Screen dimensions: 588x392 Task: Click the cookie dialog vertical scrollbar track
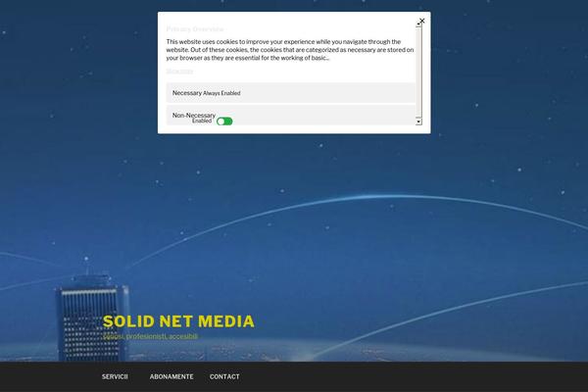pyautogui.click(x=418, y=72)
